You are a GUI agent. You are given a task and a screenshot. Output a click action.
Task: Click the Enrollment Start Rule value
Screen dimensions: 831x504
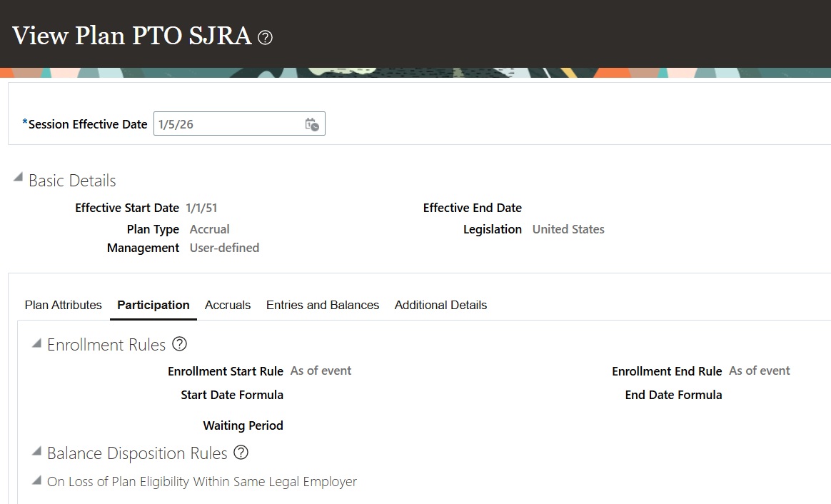point(321,371)
